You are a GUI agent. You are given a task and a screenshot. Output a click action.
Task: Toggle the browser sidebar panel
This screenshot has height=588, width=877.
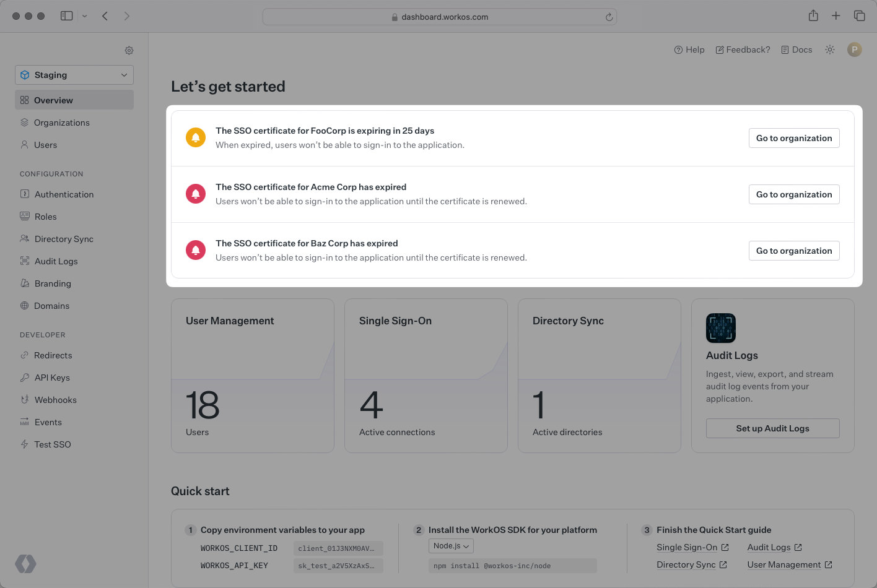pos(66,16)
